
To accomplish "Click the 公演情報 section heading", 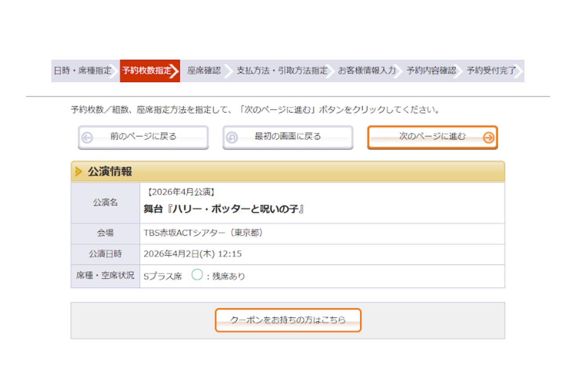I will point(110,172).
